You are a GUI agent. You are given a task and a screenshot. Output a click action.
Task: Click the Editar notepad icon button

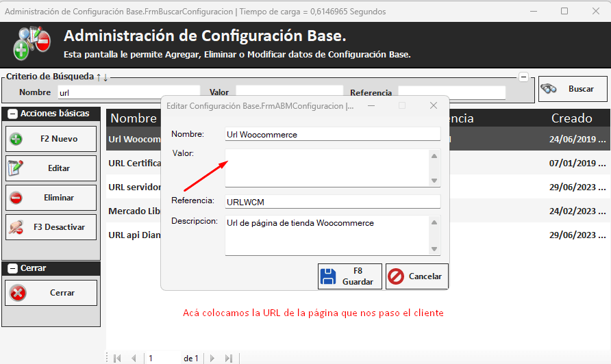pos(16,168)
